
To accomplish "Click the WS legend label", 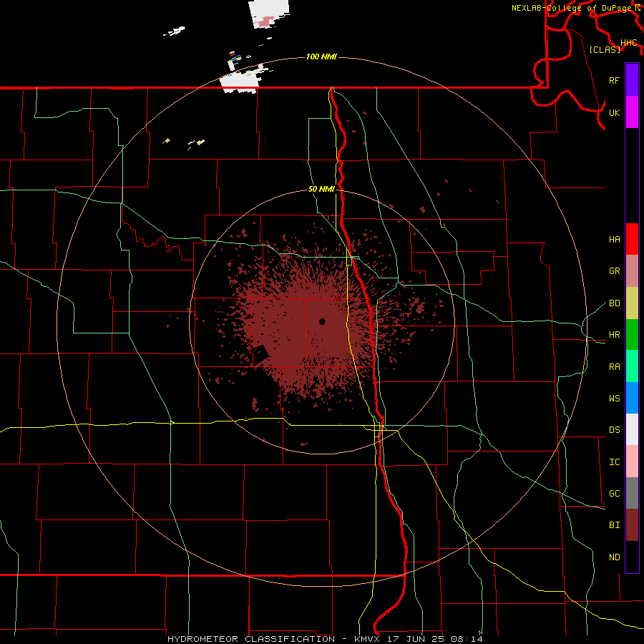I will (x=615, y=399).
